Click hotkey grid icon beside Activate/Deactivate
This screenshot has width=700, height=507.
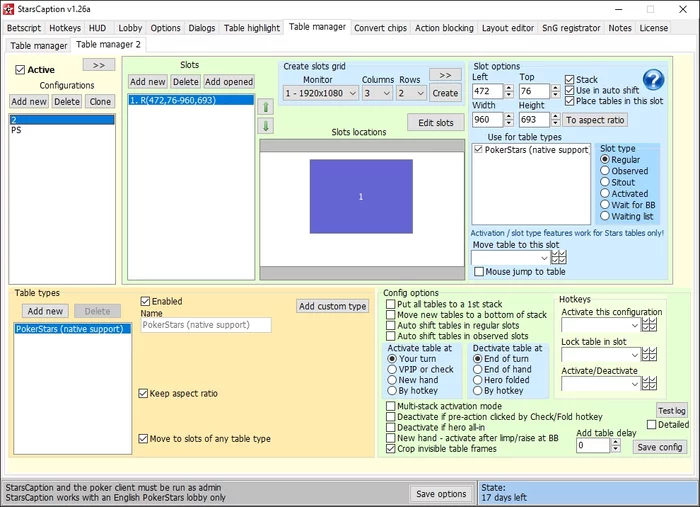click(649, 384)
